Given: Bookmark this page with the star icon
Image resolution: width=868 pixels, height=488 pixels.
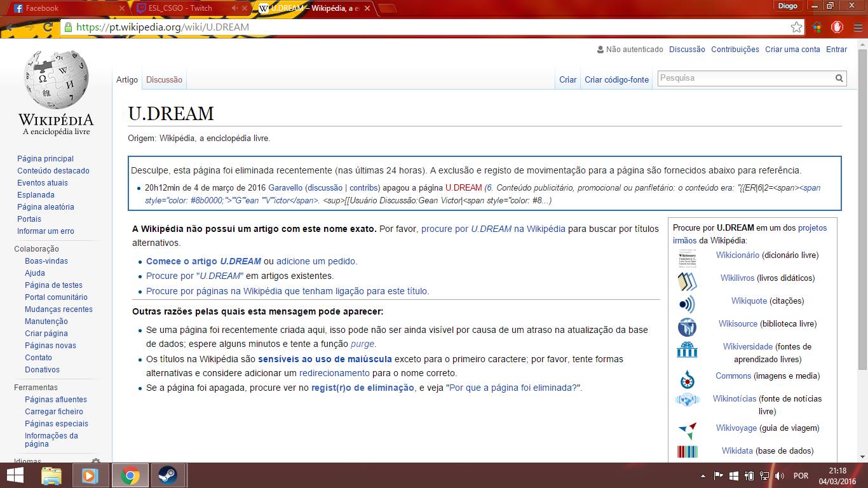Looking at the screenshot, I should (796, 27).
